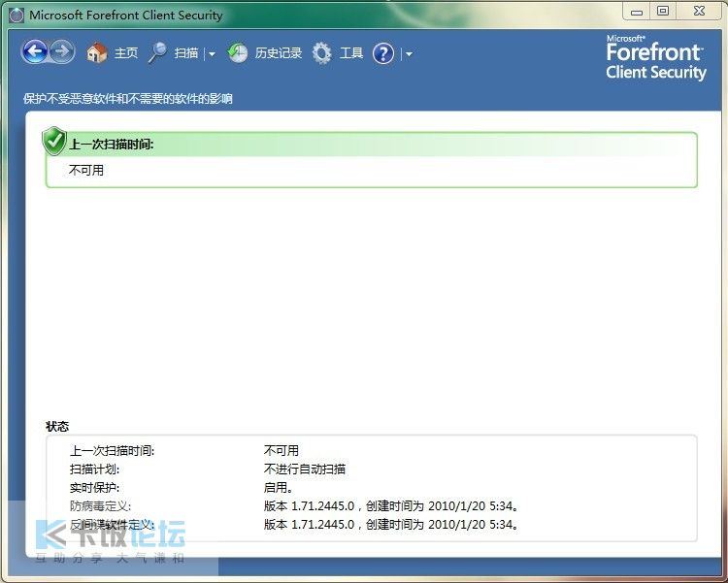Viewport: 728px width, 583px height.
Task: Click the Forefront Client Security logo
Action: point(656,57)
